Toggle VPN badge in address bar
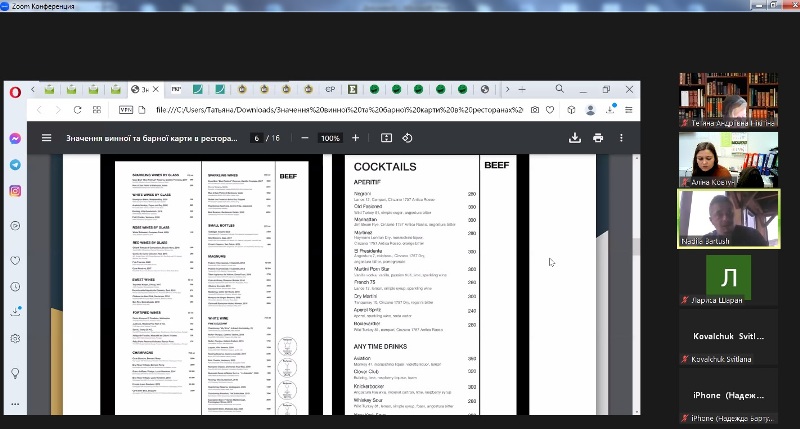The height and width of the screenshot is (429, 800). 126,110
